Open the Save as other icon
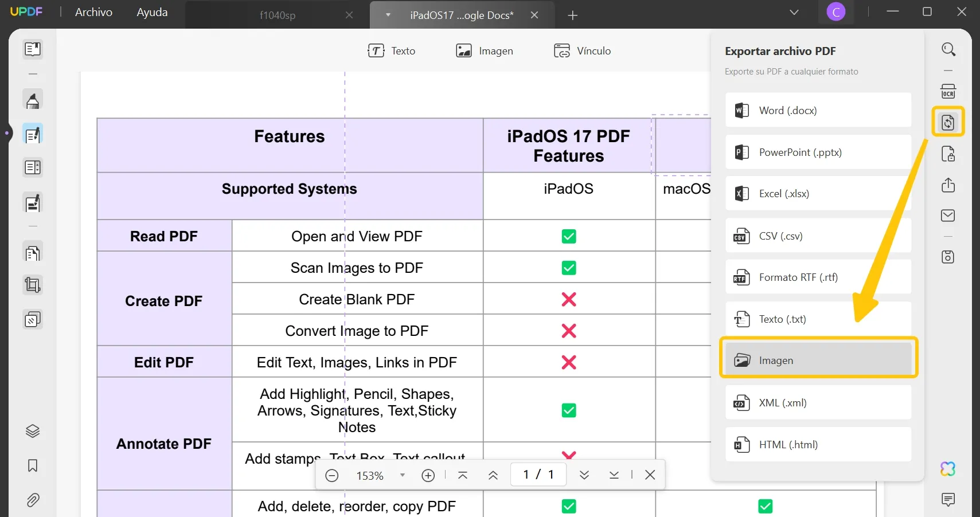This screenshot has height=517, width=980. tap(948, 257)
